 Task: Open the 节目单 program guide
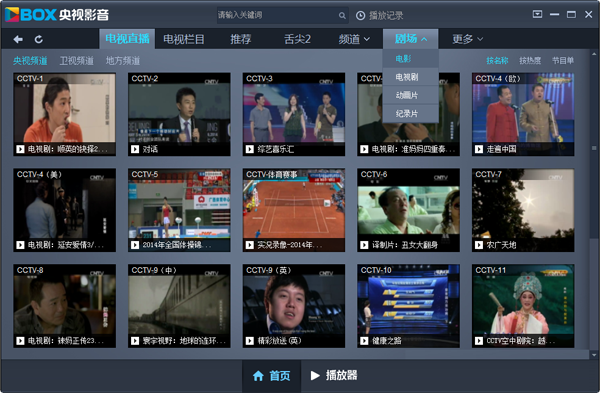tap(562, 60)
